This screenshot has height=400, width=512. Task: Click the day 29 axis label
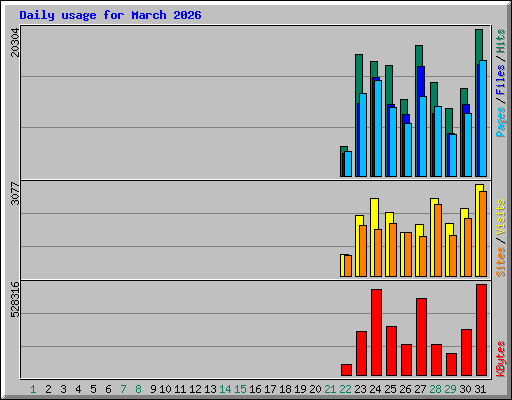(x=450, y=389)
